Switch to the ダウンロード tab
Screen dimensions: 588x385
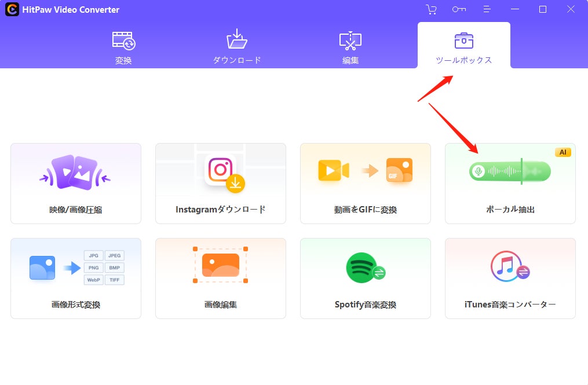click(x=236, y=46)
